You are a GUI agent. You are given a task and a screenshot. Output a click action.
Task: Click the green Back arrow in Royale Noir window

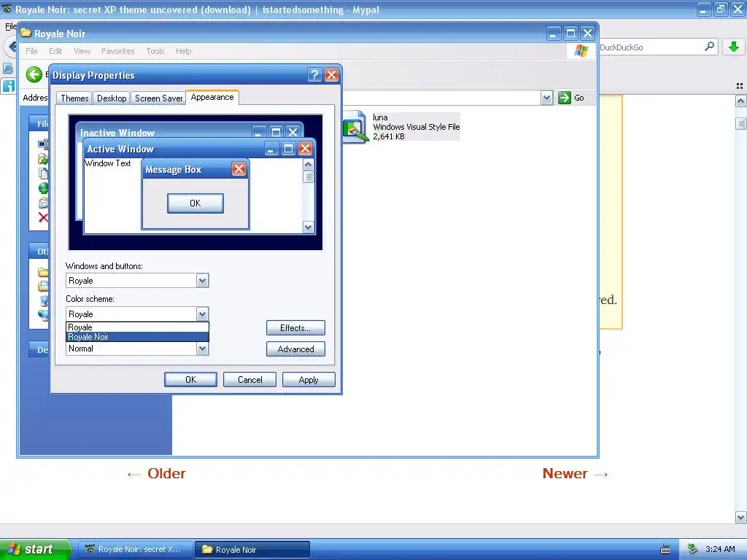34,74
